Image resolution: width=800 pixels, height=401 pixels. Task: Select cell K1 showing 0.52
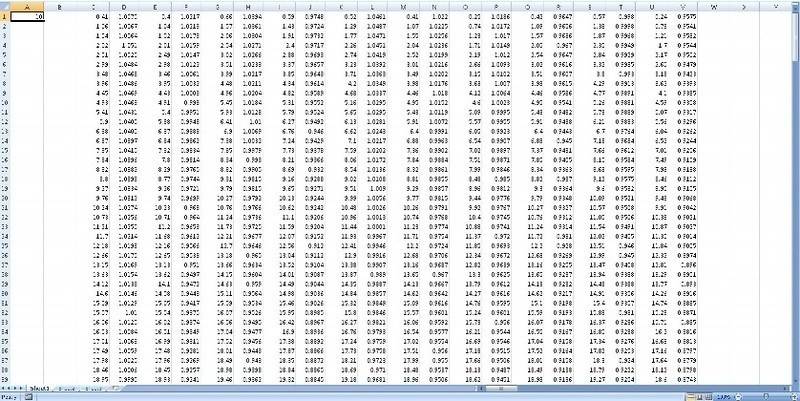pos(341,16)
